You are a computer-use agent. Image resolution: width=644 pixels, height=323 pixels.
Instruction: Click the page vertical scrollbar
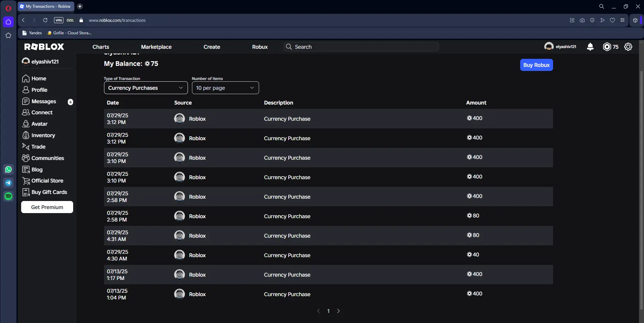[641, 188]
